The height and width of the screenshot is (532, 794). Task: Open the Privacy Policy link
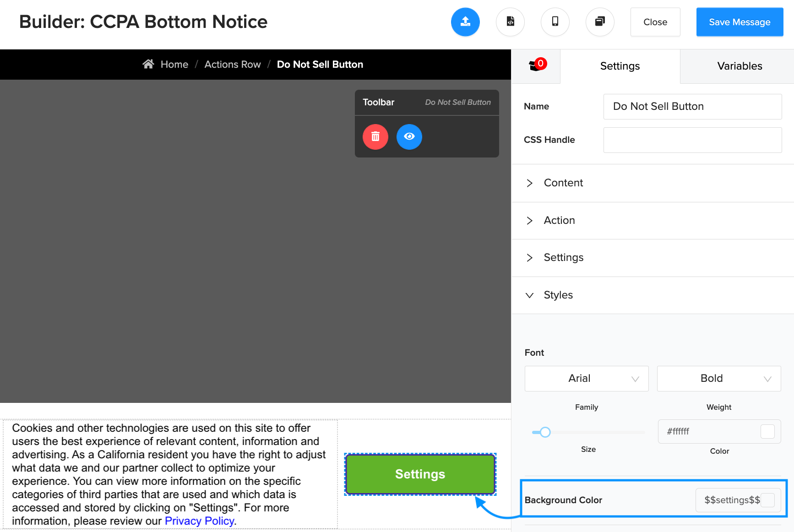click(x=199, y=521)
